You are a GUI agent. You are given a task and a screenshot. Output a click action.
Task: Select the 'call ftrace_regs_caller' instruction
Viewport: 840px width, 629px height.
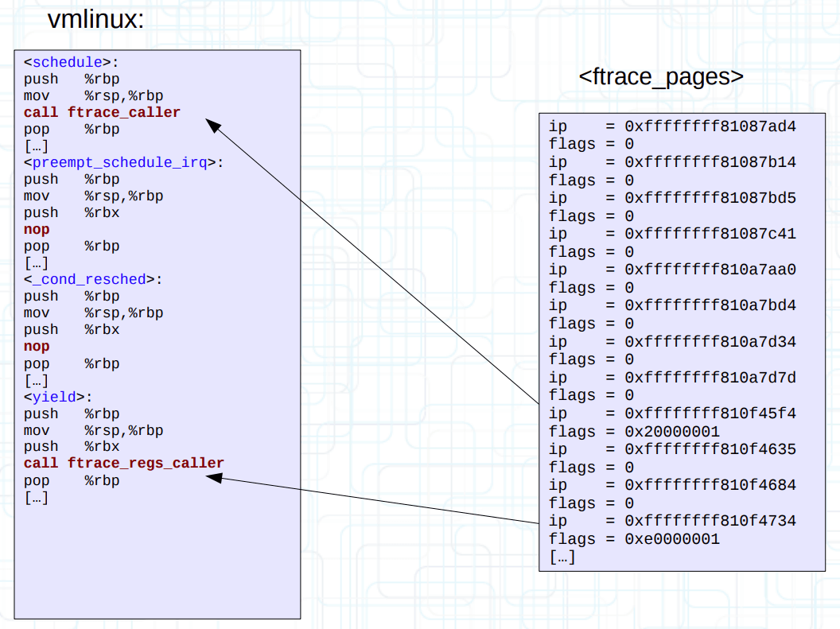(x=124, y=463)
